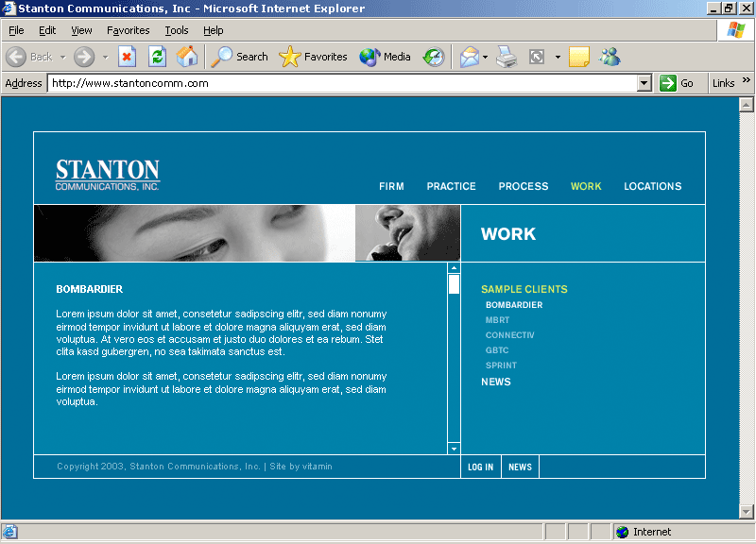Go to the Home page icon
Screen dimensions: 756x544
tap(187, 57)
